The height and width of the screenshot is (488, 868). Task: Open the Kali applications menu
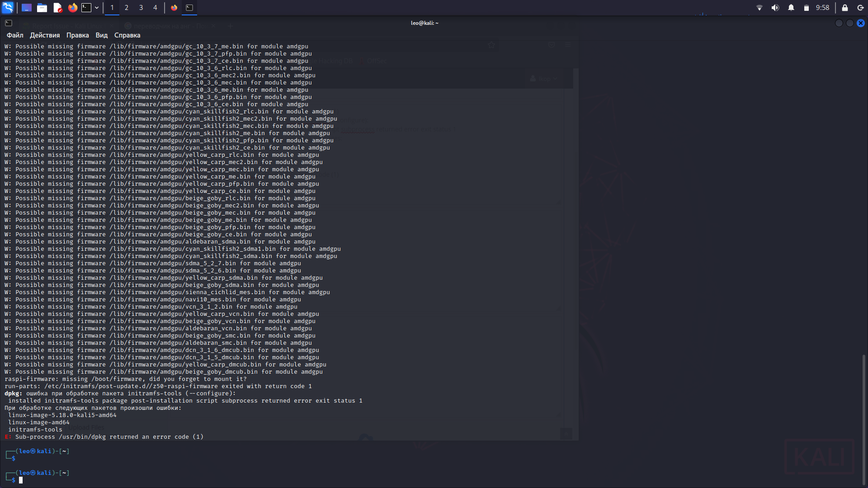pyautogui.click(x=8, y=8)
